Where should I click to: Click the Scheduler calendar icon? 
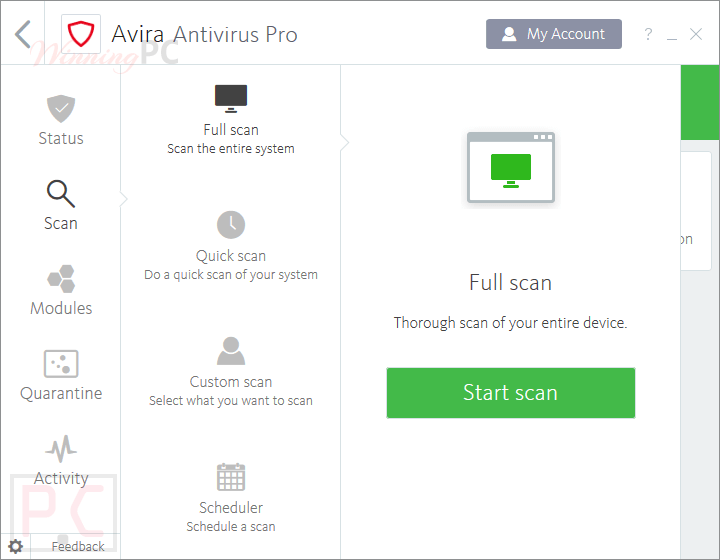(231, 477)
